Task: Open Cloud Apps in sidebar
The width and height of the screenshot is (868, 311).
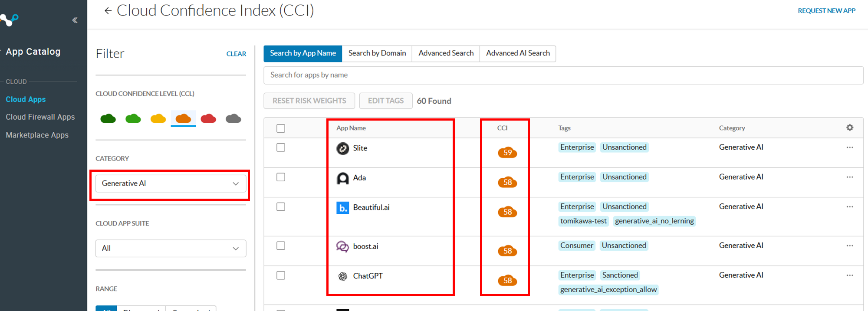Action: click(26, 99)
